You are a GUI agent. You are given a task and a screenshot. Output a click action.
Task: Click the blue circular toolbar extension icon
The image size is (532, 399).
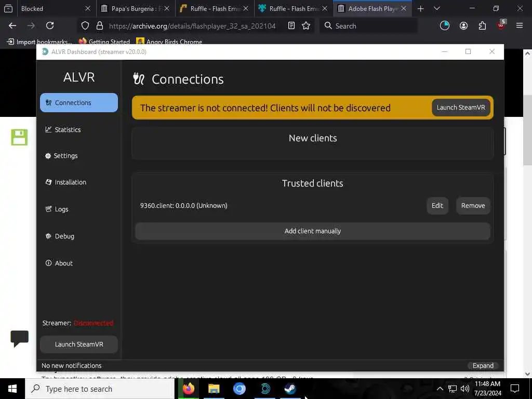tap(445, 26)
